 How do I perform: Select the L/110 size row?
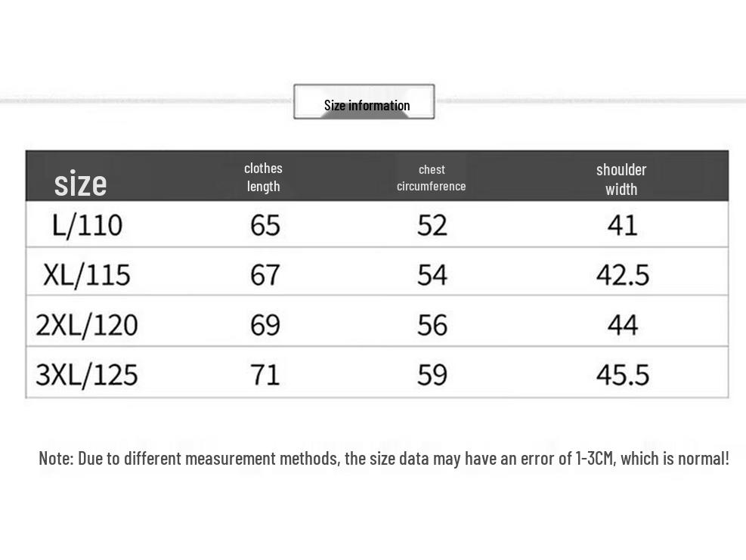point(377,224)
